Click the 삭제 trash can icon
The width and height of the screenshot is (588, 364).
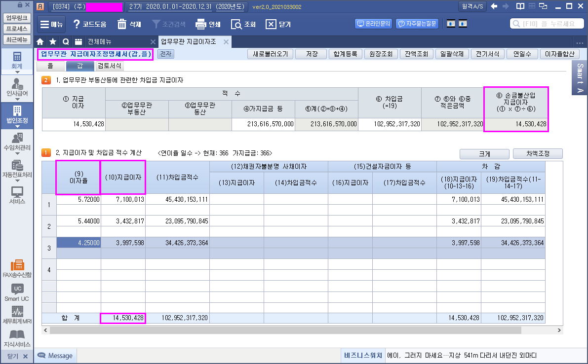pyautogui.click(x=122, y=24)
